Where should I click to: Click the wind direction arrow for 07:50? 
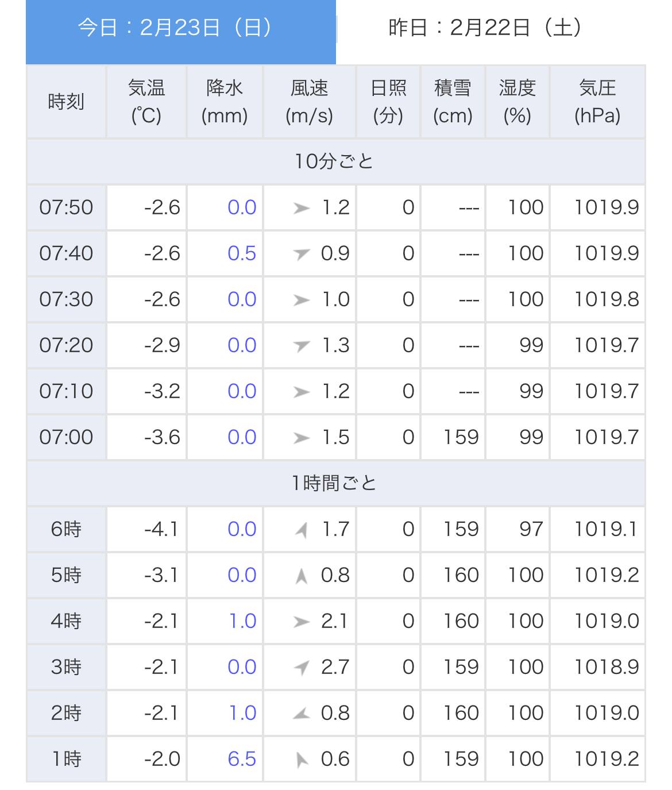click(301, 208)
